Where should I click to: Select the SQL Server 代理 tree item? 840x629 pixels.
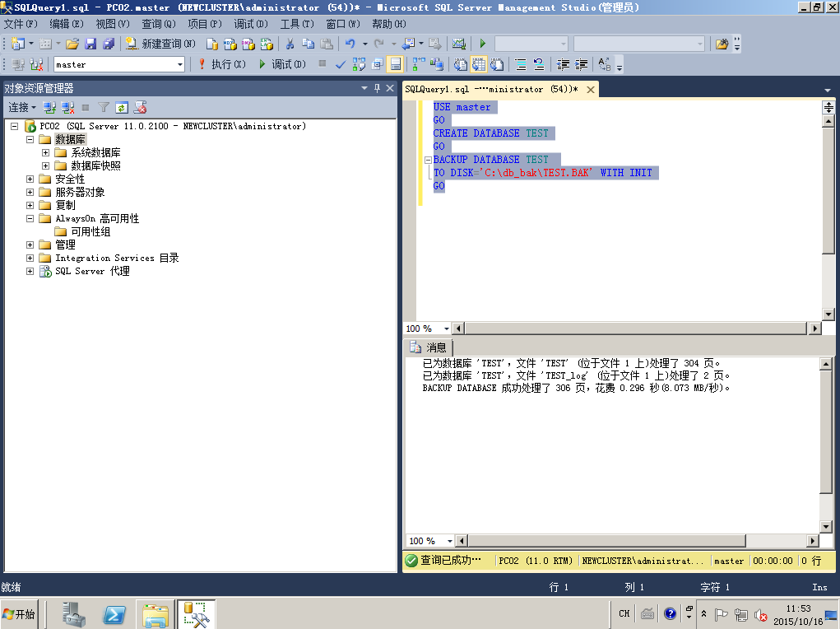(x=92, y=271)
